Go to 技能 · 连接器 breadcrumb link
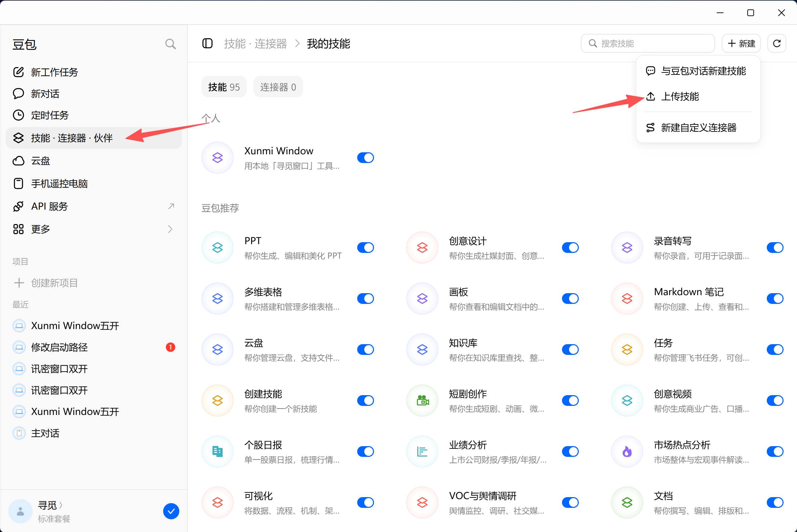This screenshot has height=532, width=797. pos(255,43)
